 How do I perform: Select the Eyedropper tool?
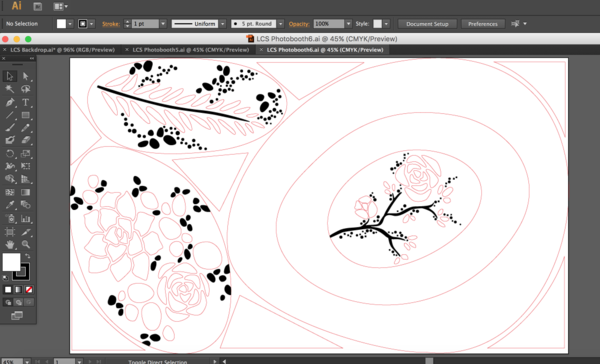tap(10, 205)
